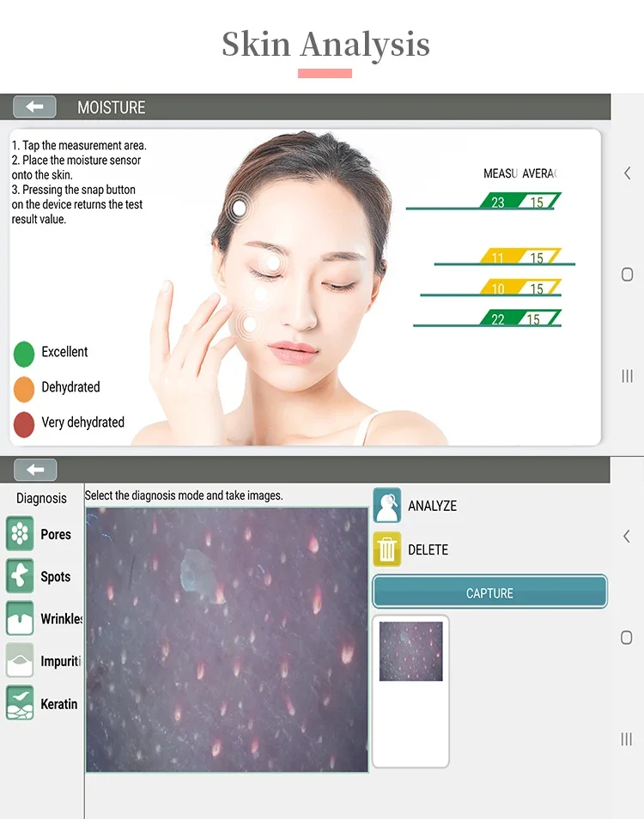Tap the forehead measurement point
This screenshot has width=644, height=819.
coord(239,208)
